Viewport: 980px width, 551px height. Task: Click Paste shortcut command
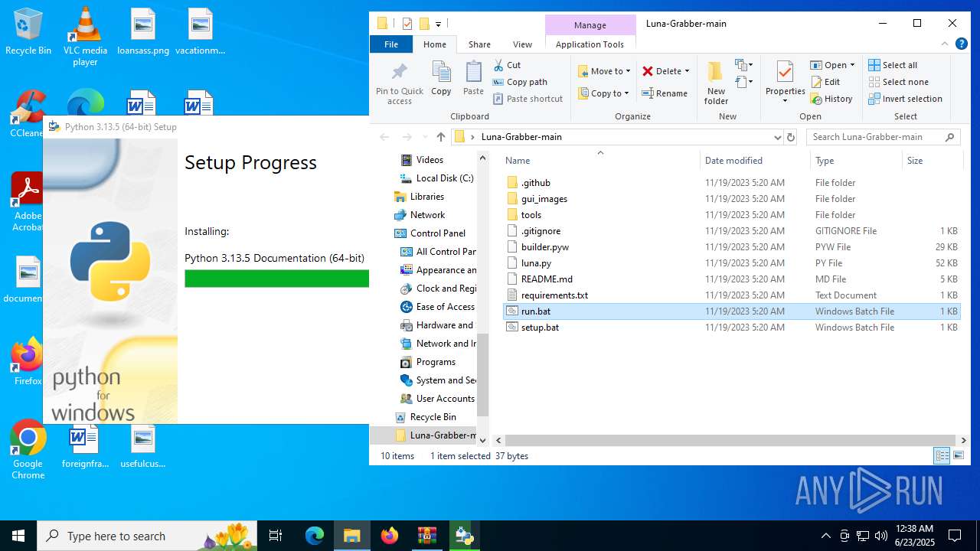[528, 99]
